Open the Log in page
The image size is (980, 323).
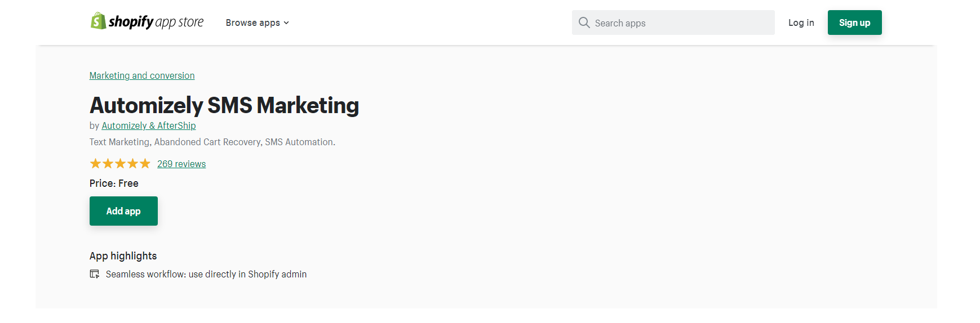801,23
